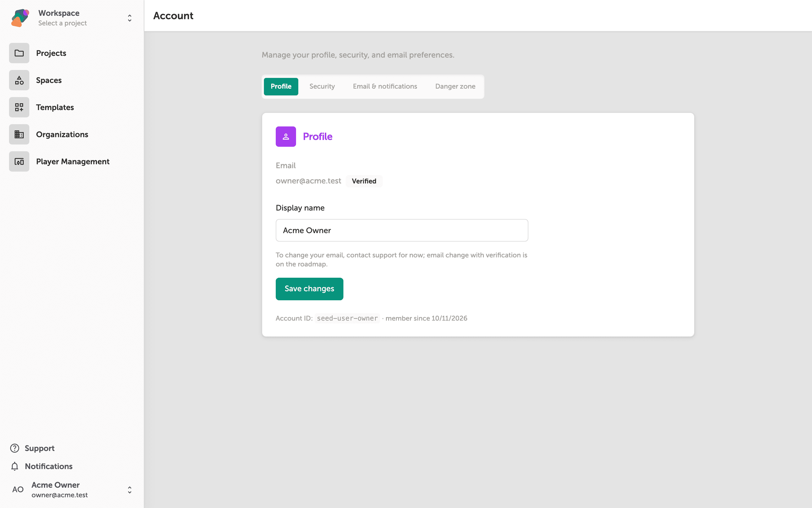The image size is (812, 508).
Task: Expand the Workspace project selector chevron
Action: [129, 18]
